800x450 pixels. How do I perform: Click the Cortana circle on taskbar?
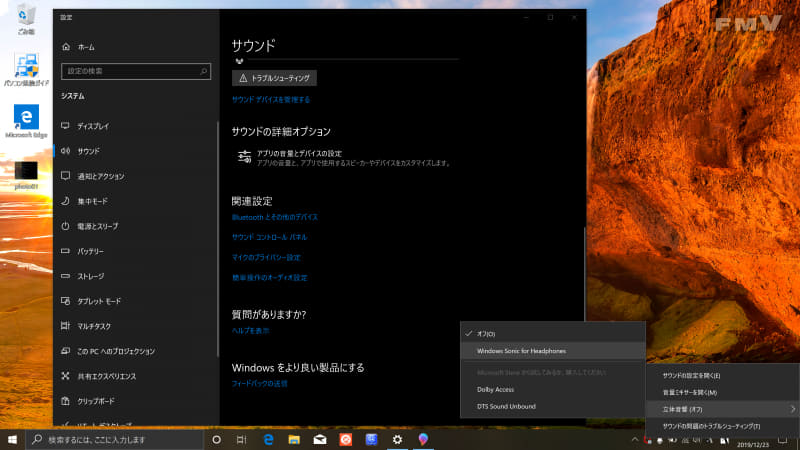216,439
